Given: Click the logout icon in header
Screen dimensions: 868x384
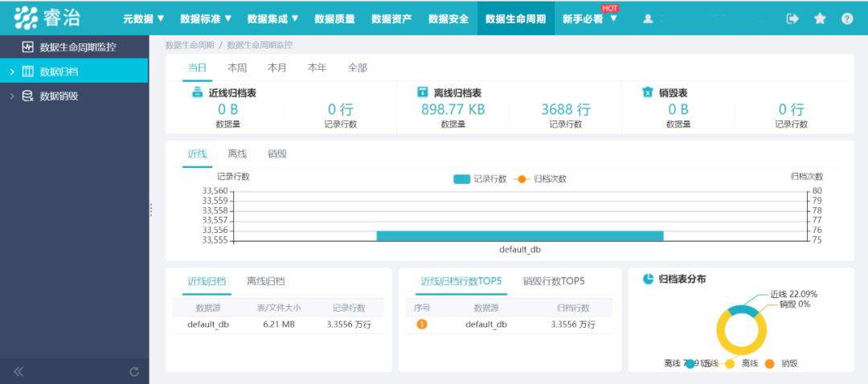Looking at the screenshot, I should point(792,18).
